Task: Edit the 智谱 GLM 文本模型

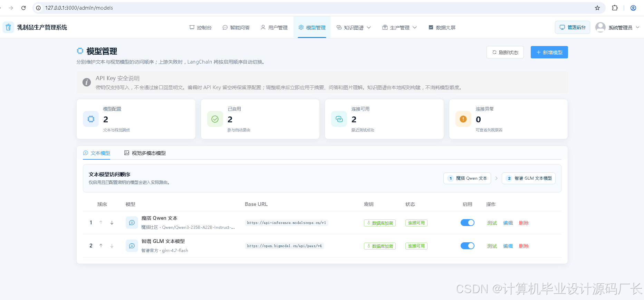Action: coord(508,246)
